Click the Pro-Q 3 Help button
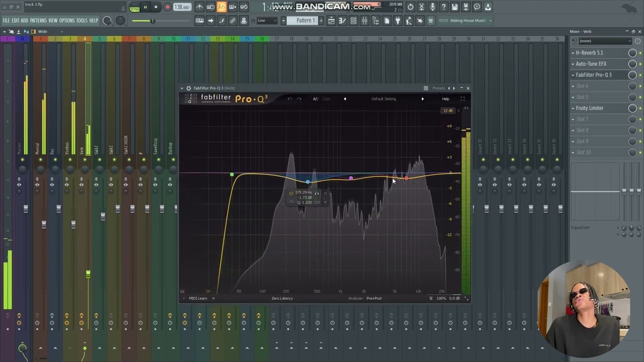The width and height of the screenshot is (644, 362). click(445, 99)
